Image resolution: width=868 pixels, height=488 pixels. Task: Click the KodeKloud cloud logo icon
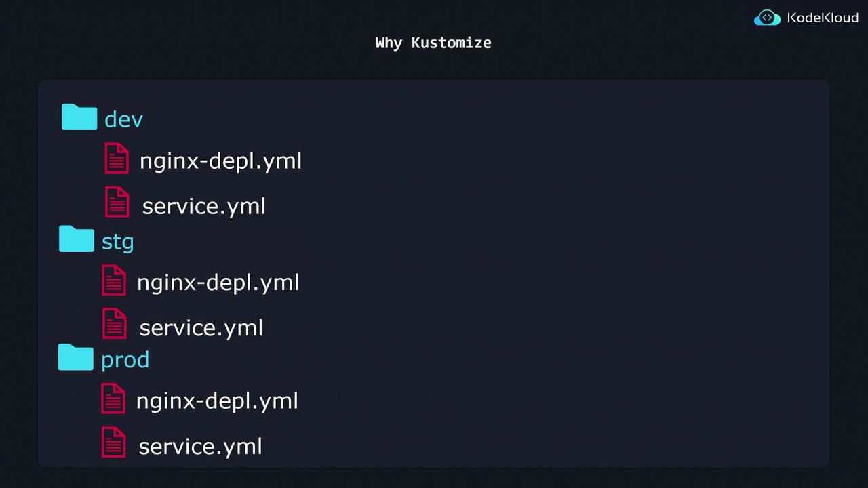(767, 18)
